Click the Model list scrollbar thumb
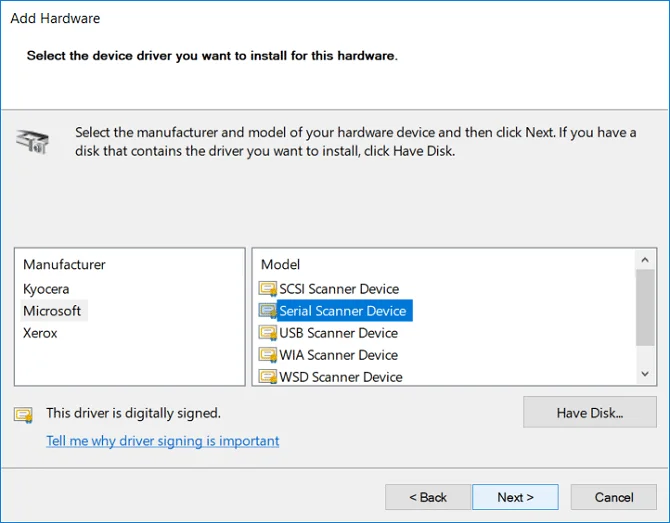This screenshot has width=670, height=523. (645, 308)
